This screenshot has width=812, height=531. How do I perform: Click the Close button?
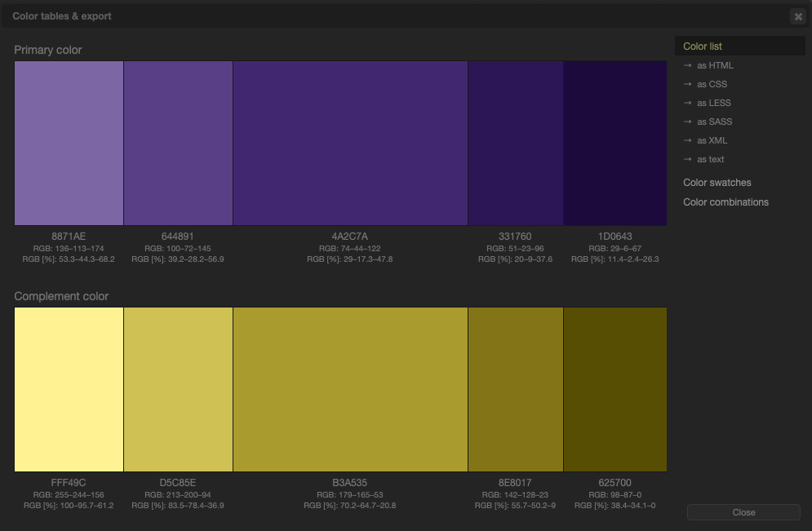[743, 512]
